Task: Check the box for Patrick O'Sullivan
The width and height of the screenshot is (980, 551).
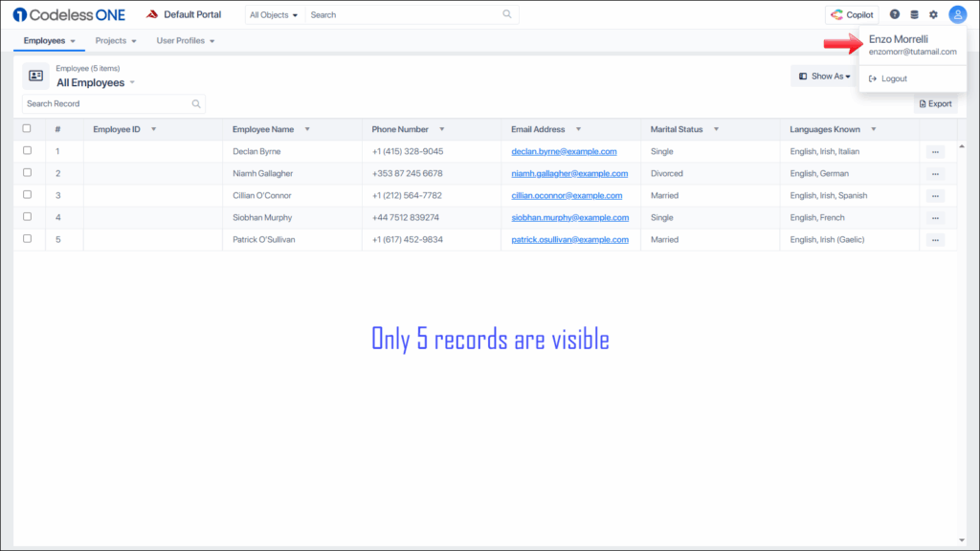Action: (x=27, y=238)
